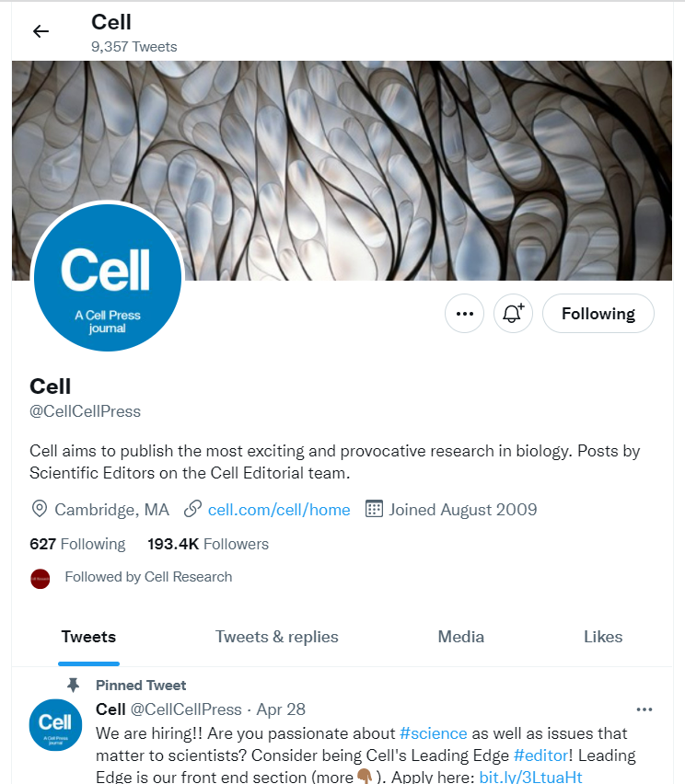Toggle the Following button

tap(598, 314)
